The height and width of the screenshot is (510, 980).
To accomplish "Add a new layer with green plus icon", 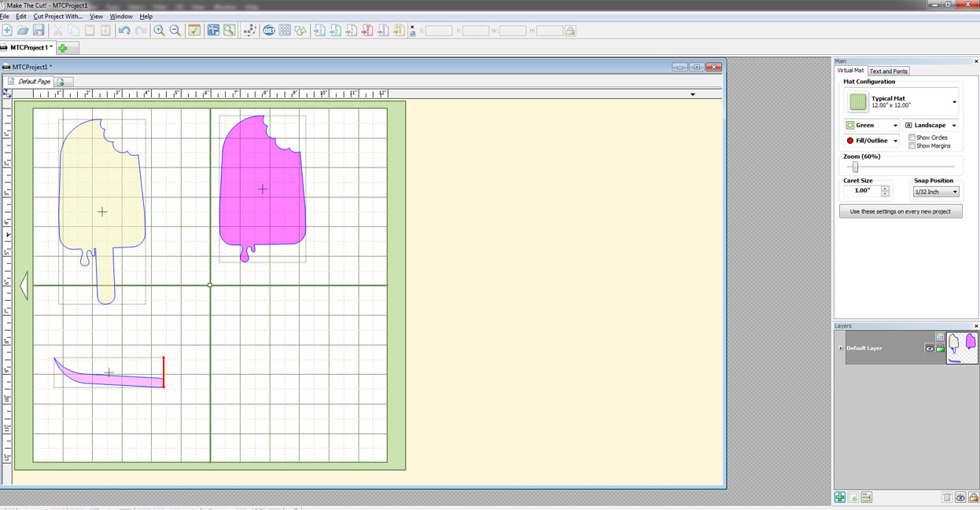I will (x=840, y=497).
